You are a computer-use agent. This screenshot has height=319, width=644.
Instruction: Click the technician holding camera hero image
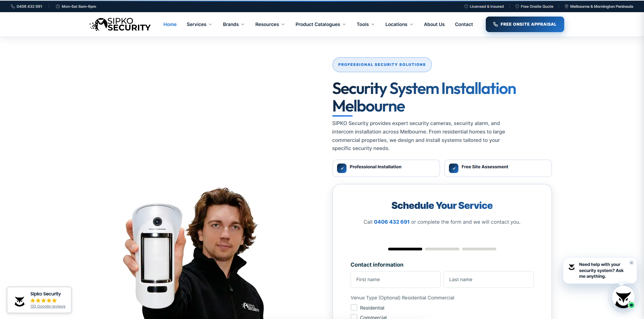pyautogui.click(x=193, y=253)
